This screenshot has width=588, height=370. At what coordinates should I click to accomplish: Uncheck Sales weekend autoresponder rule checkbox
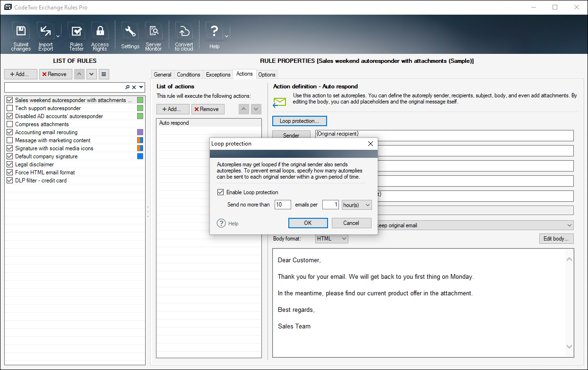pos(10,100)
